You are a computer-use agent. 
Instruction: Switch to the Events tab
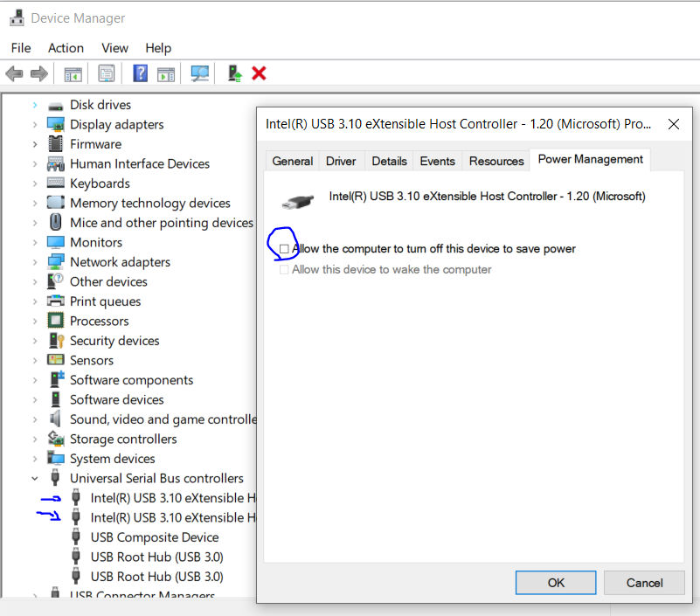pos(437,161)
